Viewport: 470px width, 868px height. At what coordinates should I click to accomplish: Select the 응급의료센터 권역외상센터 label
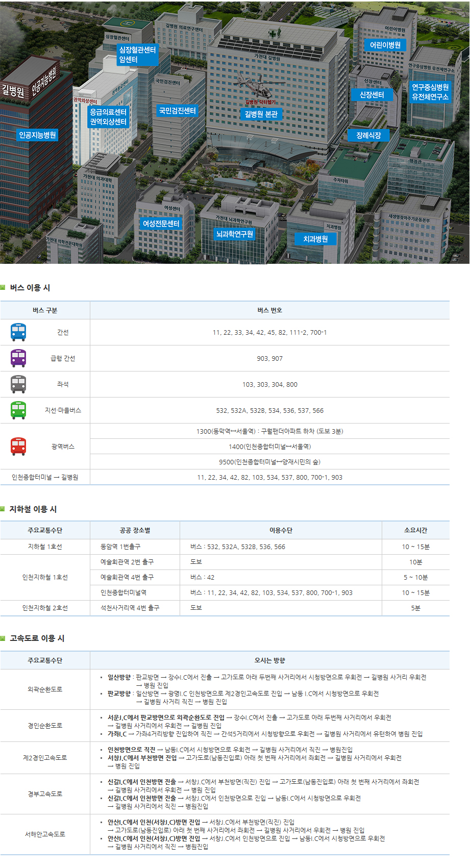pyautogui.click(x=108, y=117)
